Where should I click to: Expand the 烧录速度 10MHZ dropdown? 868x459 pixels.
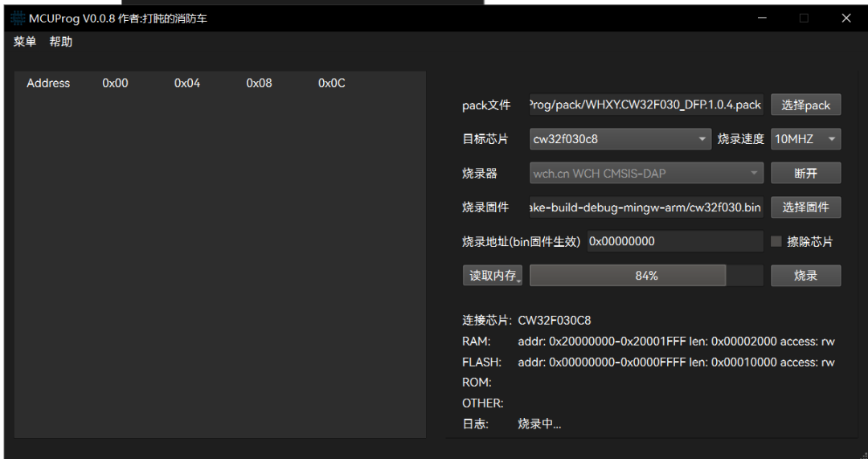pos(805,139)
